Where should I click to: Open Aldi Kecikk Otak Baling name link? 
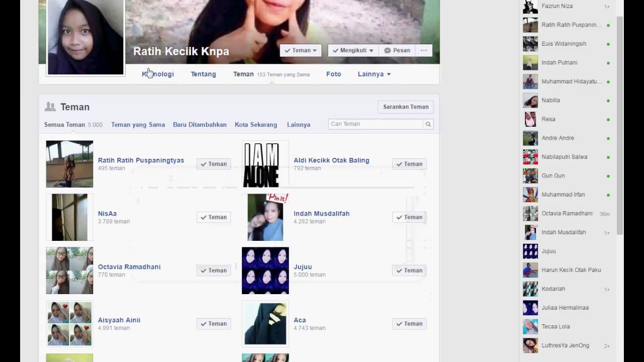pos(332,160)
